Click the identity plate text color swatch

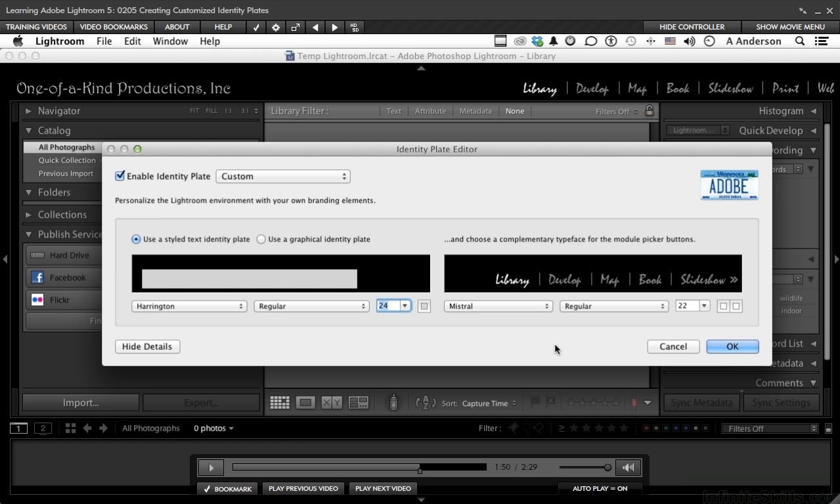pos(424,306)
